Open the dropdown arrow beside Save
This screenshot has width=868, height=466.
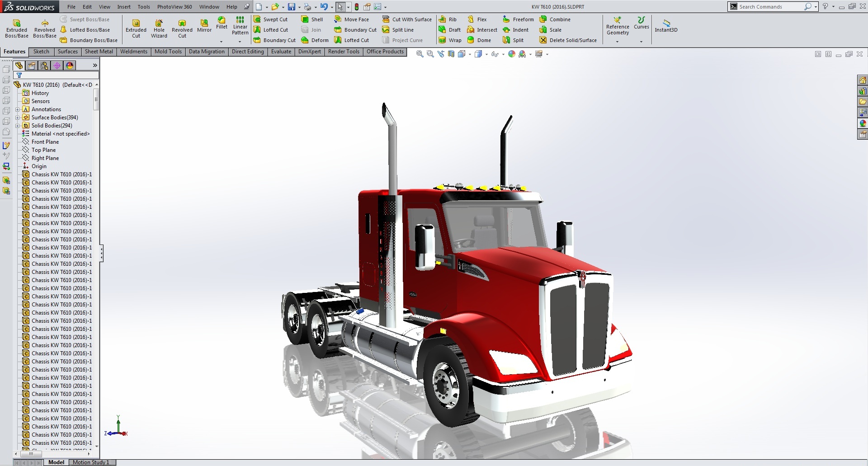point(299,7)
